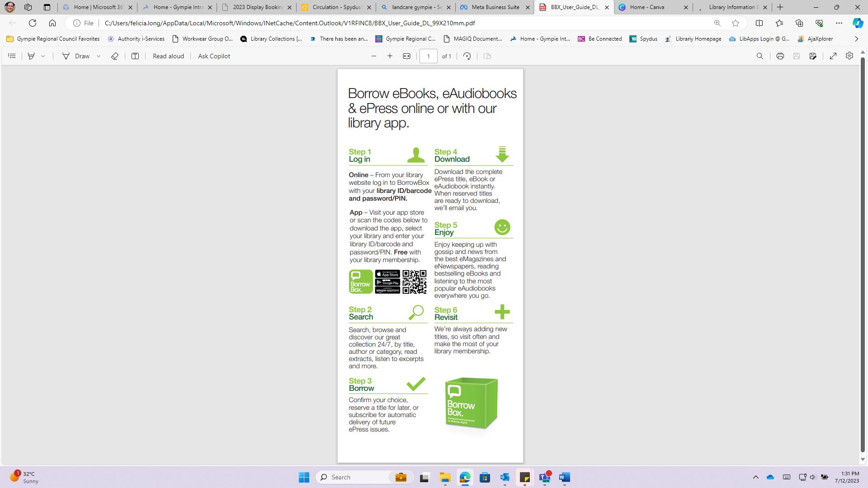Image resolution: width=868 pixels, height=488 pixels.
Task: Click the Rotate page icon
Action: click(x=467, y=56)
